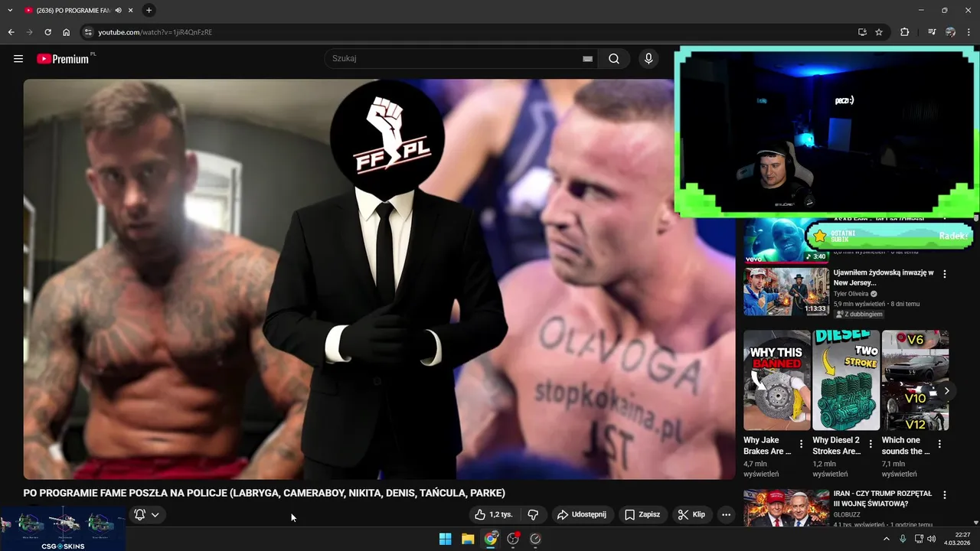The height and width of the screenshot is (551, 980).
Task: Open title IRAN - CZY TRUMP ROZPĘTAŁ III WOJNĘ
Action: tap(883, 499)
